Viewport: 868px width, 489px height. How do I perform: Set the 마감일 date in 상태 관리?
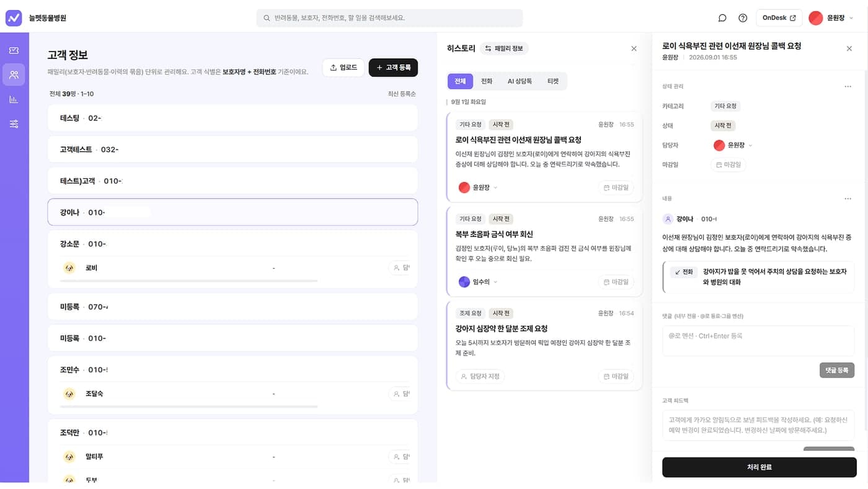pos(728,165)
